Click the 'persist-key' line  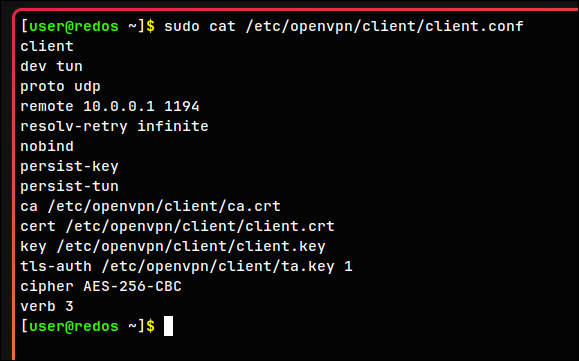click(69, 167)
